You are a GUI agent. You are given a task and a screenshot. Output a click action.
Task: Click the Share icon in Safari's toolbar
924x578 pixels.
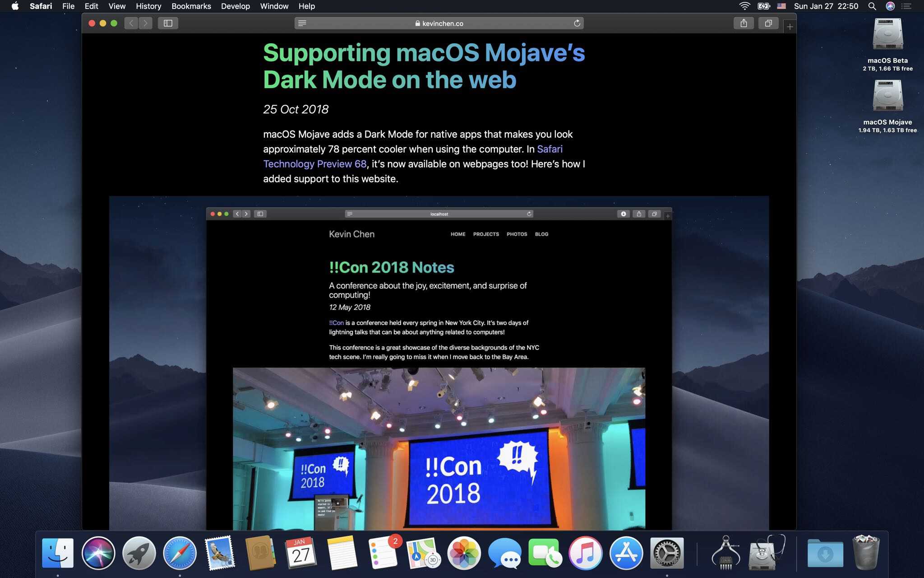point(744,23)
